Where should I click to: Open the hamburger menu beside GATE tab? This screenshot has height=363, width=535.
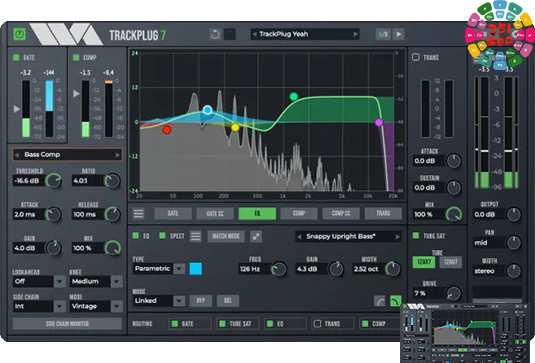[139, 214]
